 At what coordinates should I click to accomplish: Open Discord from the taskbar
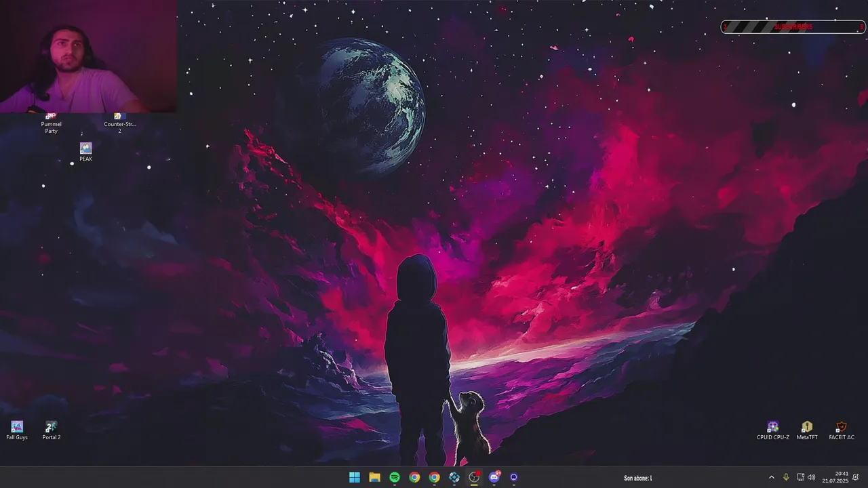click(x=494, y=477)
